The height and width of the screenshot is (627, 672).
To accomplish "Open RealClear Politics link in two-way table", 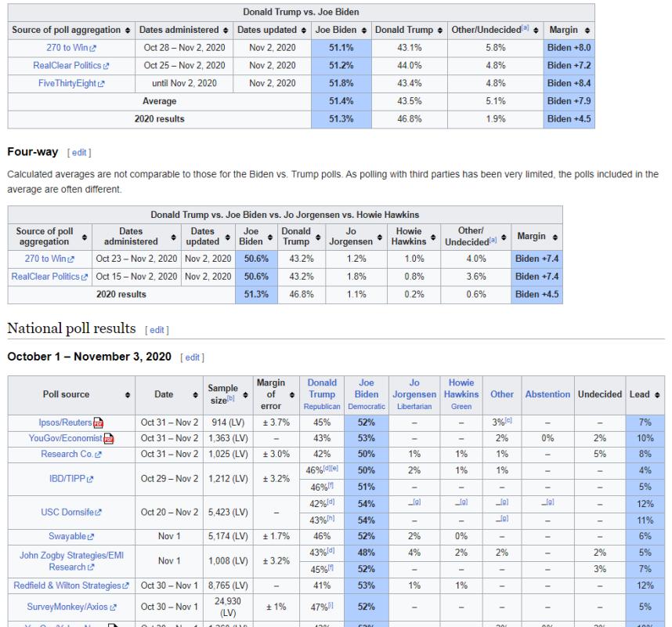I will coord(71,66).
